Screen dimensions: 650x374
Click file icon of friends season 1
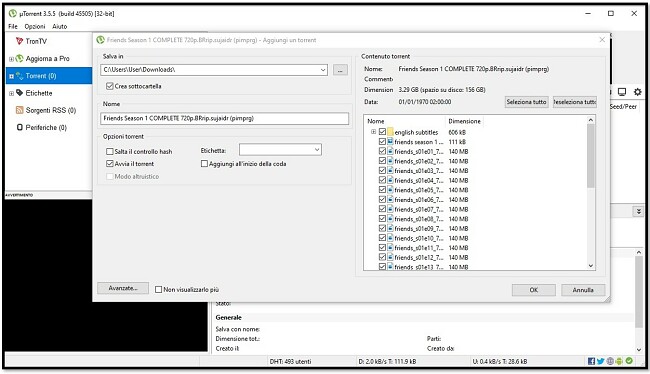tap(390, 141)
